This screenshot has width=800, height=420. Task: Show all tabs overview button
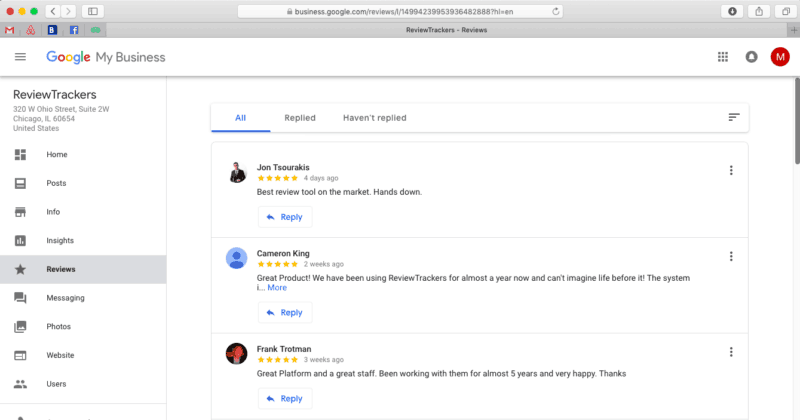[x=786, y=11]
